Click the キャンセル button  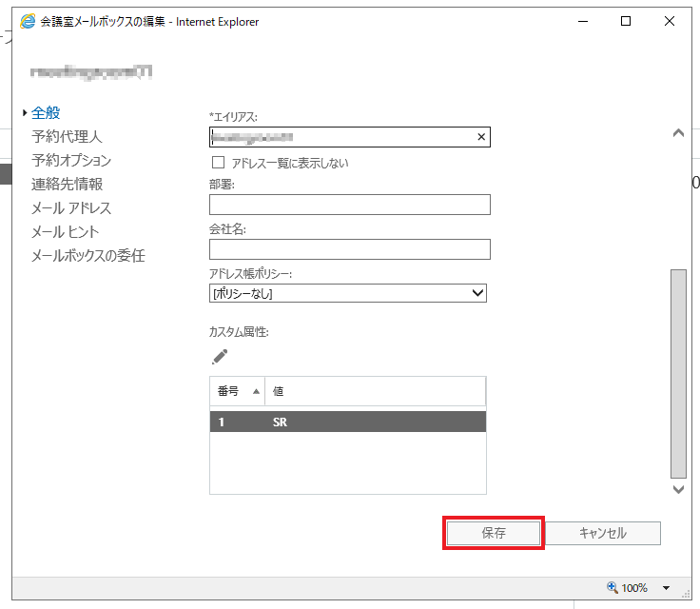pos(603,533)
